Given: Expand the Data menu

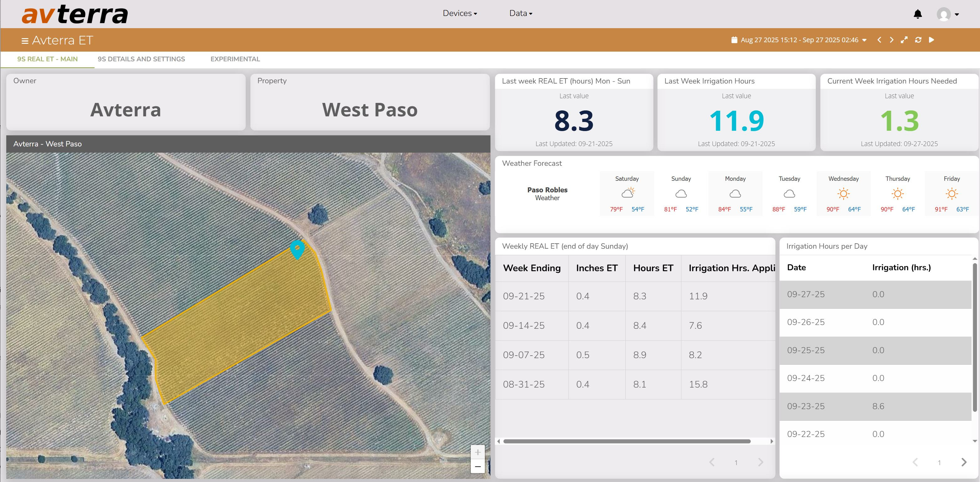Looking at the screenshot, I should tap(521, 13).
